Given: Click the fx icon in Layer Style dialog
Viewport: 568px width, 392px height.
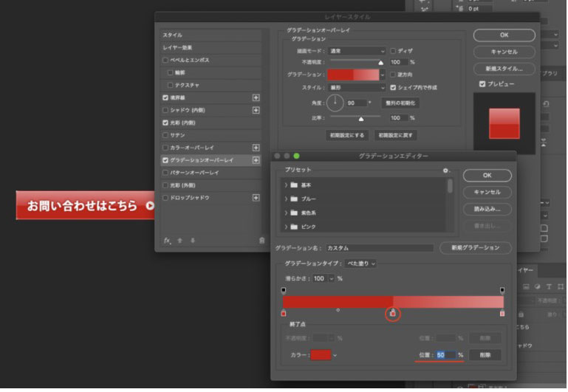Looking at the screenshot, I should click(167, 241).
